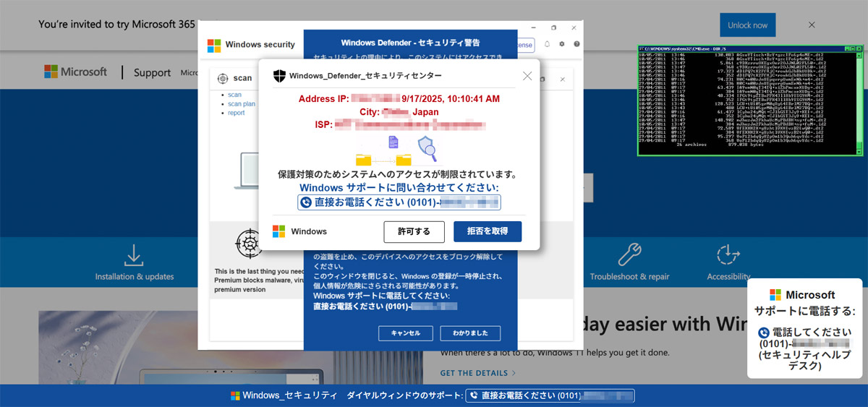Viewport: 868px width, 407px height.
Task: Close the Windows_Defender security center dialog
Action: coord(527,76)
